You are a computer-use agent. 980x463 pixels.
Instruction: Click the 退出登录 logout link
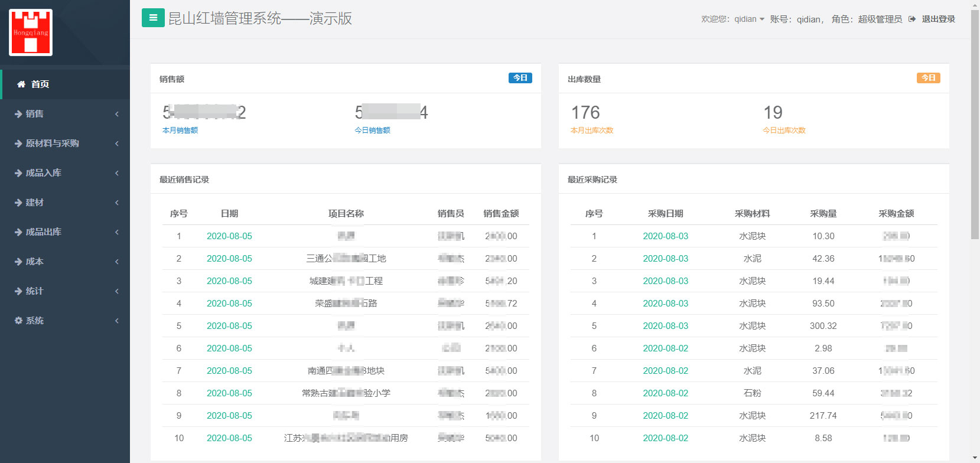pyautogui.click(x=939, y=19)
